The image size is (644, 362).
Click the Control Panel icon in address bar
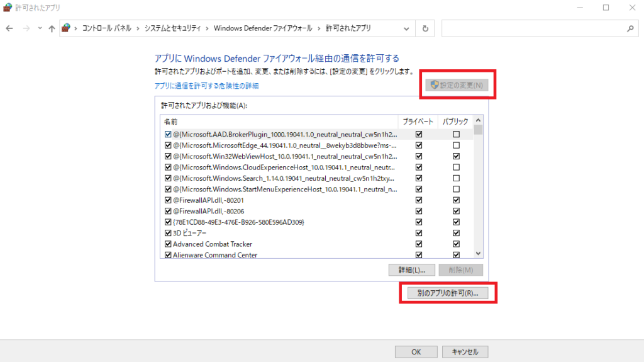coord(65,28)
